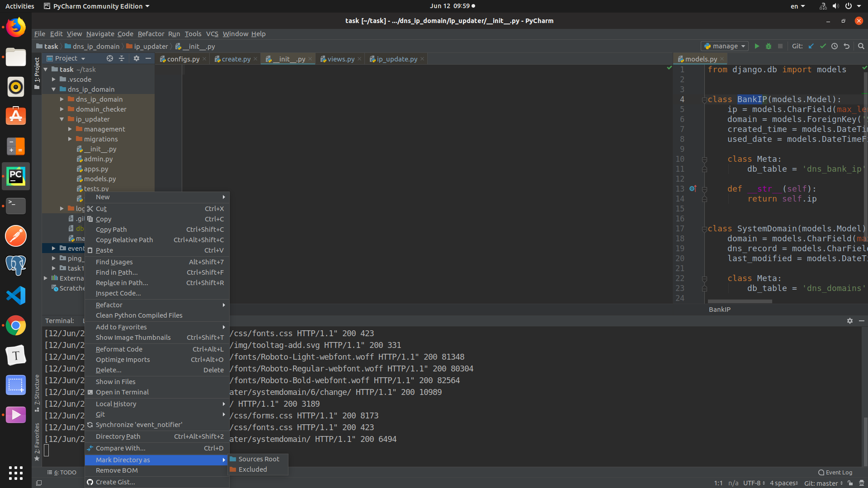The height and width of the screenshot is (488, 868).
Task: Mark directory as Excluded
Action: (258, 469)
